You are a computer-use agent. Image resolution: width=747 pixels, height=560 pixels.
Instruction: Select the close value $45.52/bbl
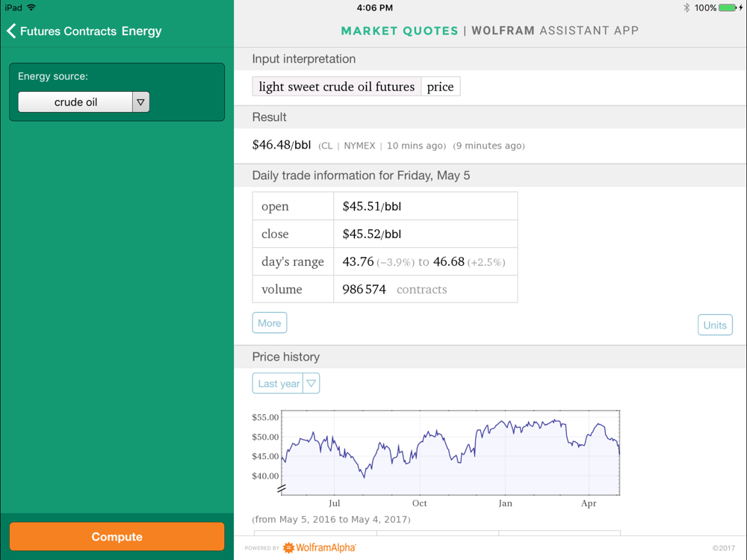click(371, 234)
